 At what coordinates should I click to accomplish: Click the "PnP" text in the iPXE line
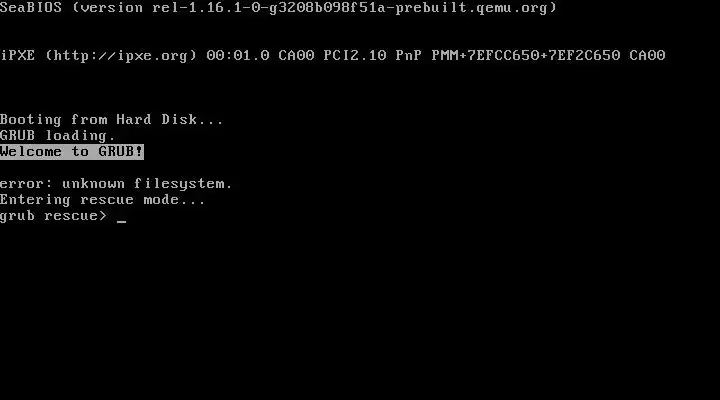pos(409,56)
